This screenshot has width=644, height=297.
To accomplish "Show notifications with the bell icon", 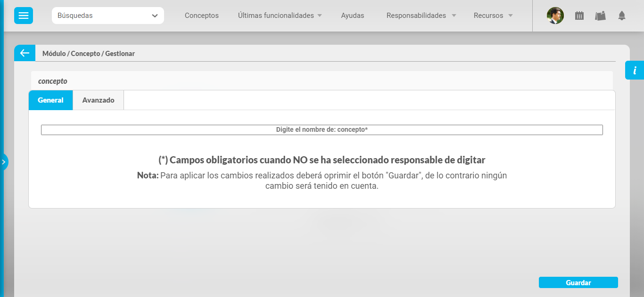I will 622,16.
